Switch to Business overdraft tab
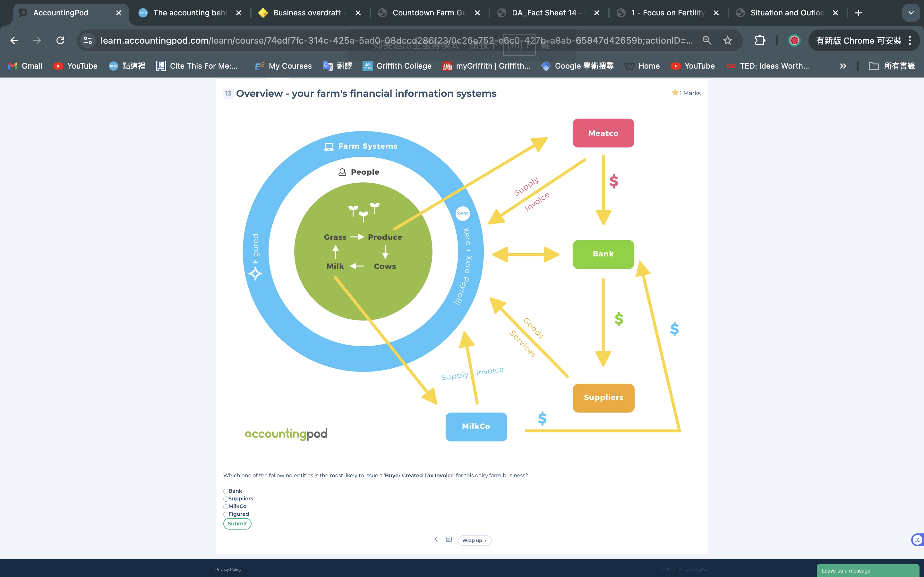The height and width of the screenshot is (577, 924). coord(307,13)
